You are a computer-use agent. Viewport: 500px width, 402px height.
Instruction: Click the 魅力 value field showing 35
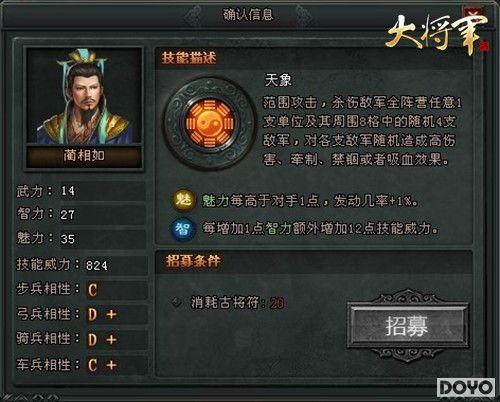(x=103, y=238)
